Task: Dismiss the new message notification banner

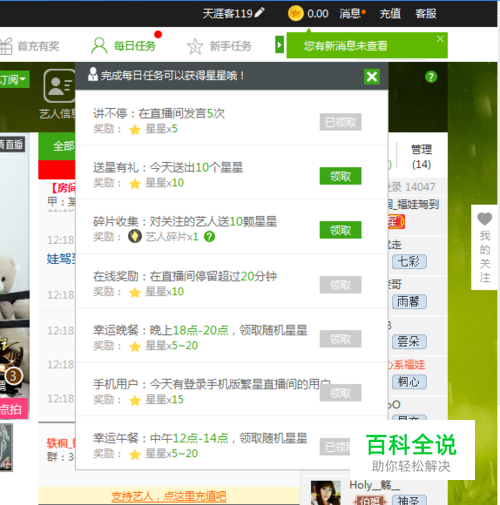Action: (440, 39)
